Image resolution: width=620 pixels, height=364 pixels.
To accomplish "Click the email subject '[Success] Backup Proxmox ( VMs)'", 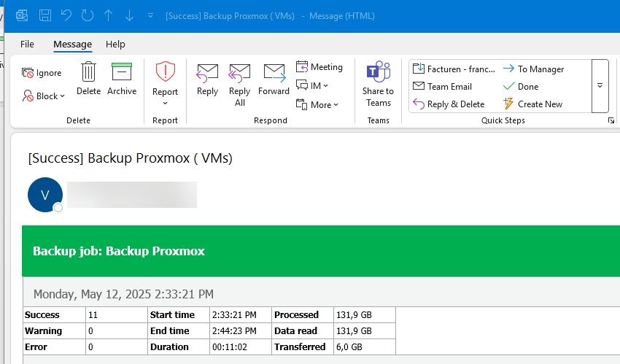I will pos(130,158).
